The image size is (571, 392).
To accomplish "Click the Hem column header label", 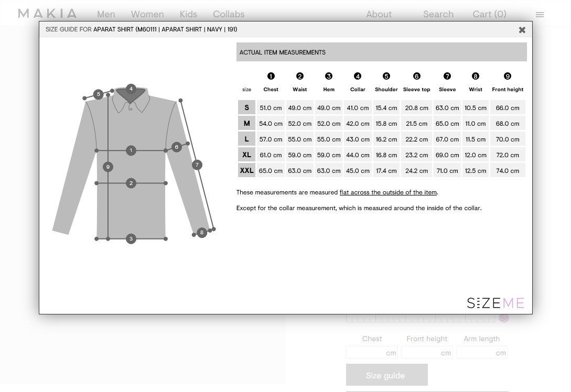I will (328, 90).
